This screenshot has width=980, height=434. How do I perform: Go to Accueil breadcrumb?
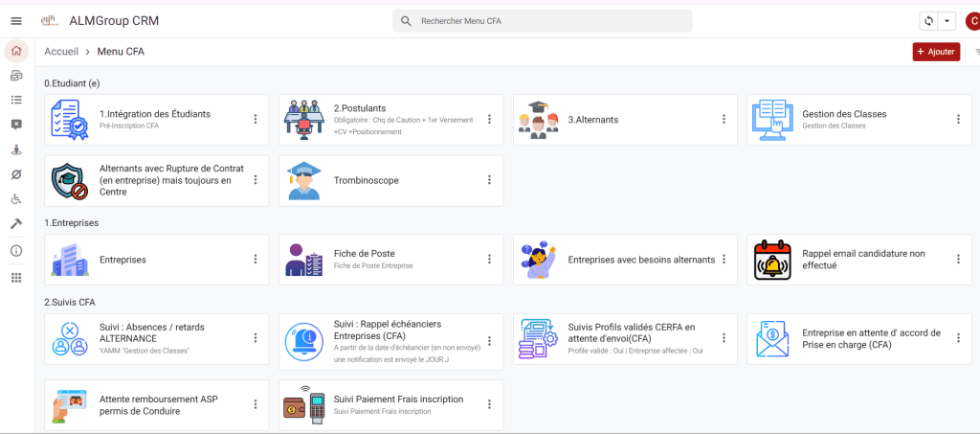[61, 52]
